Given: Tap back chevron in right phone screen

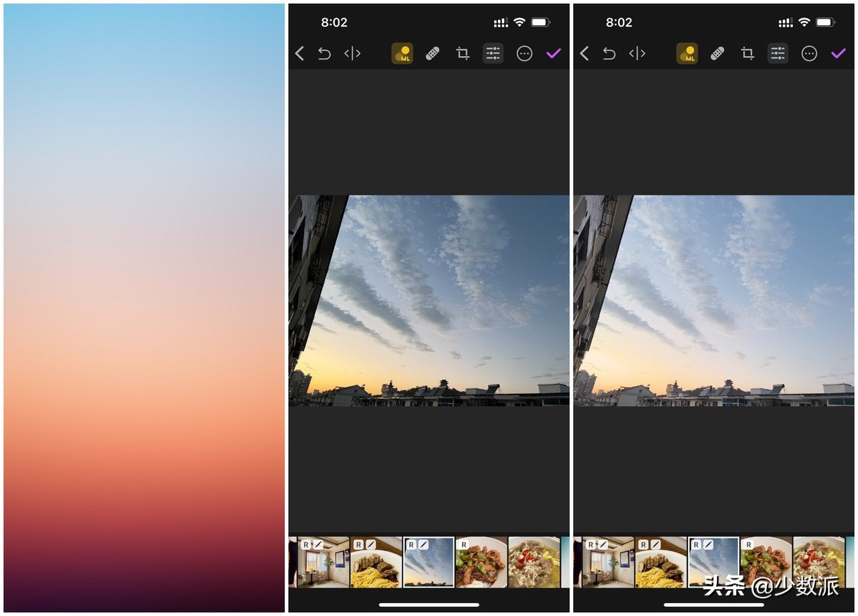Looking at the screenshot, I should coord(584,53).
